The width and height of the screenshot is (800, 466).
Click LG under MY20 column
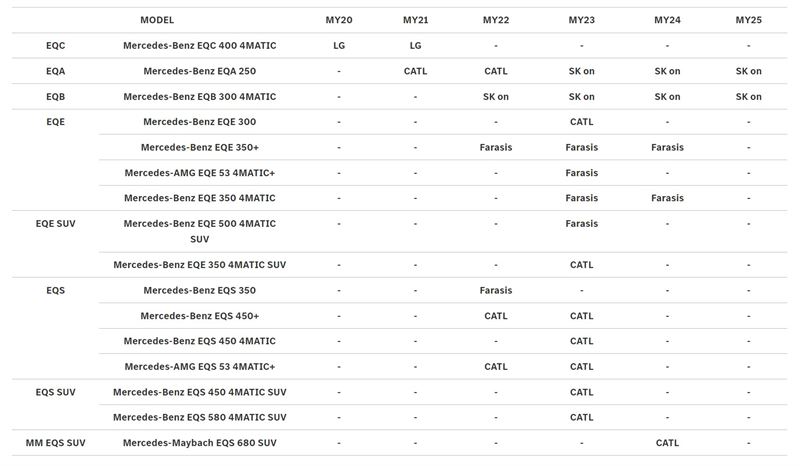(x=339, y=45)
